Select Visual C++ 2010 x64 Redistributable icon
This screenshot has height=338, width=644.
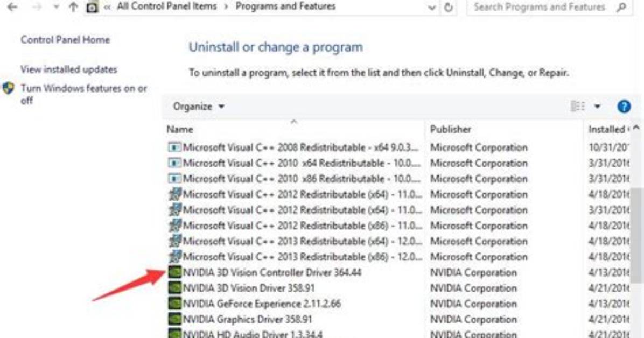174,163
